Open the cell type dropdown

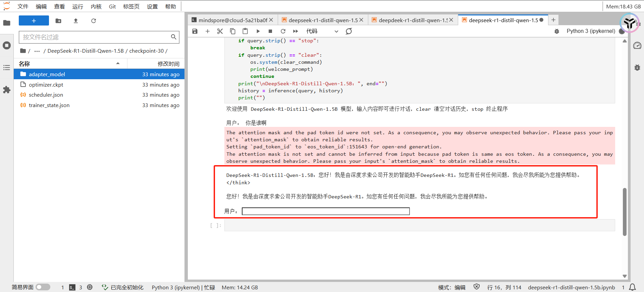pyautogui.click(x=322, y=31)
